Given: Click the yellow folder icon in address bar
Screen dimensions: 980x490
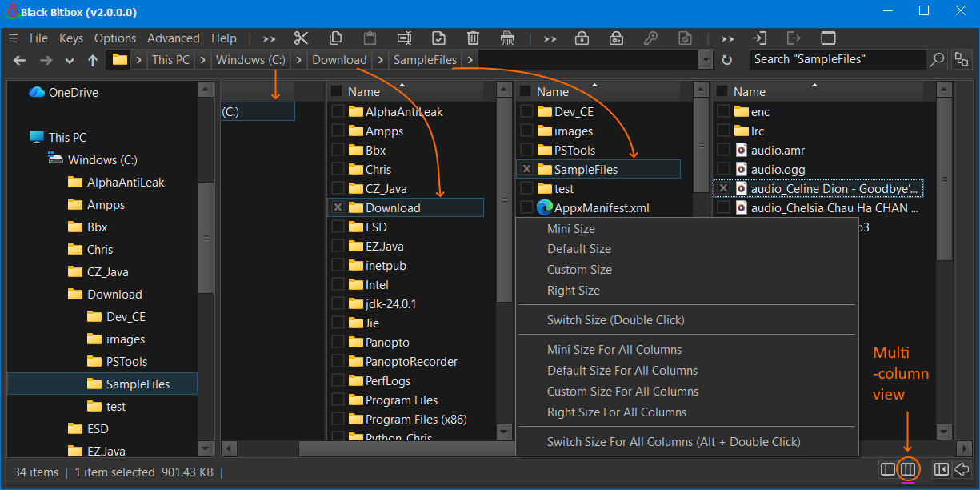Looking at the screenshot, I should pos(119,60).
